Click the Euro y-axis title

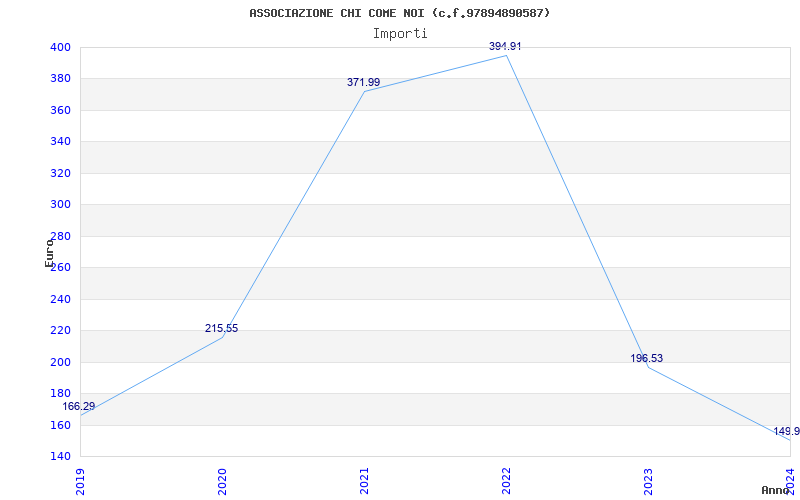(x=49, y=253)
